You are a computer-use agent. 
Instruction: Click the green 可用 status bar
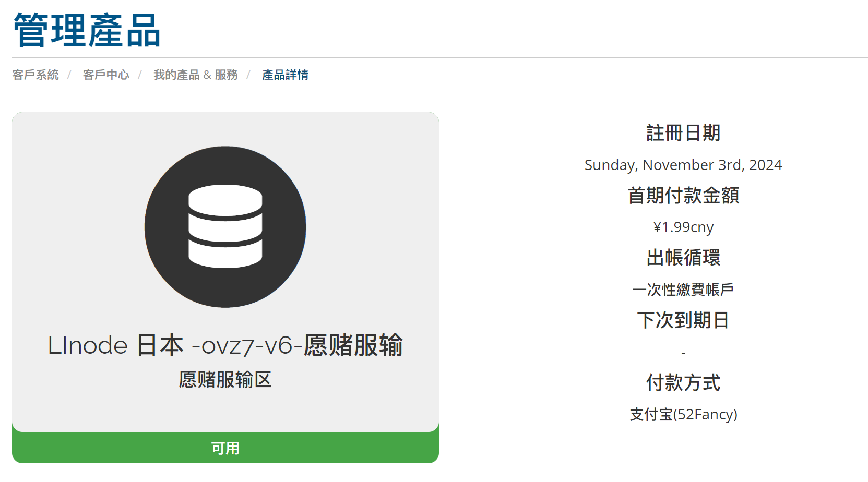pyautogui.click(x=225, y=448)
